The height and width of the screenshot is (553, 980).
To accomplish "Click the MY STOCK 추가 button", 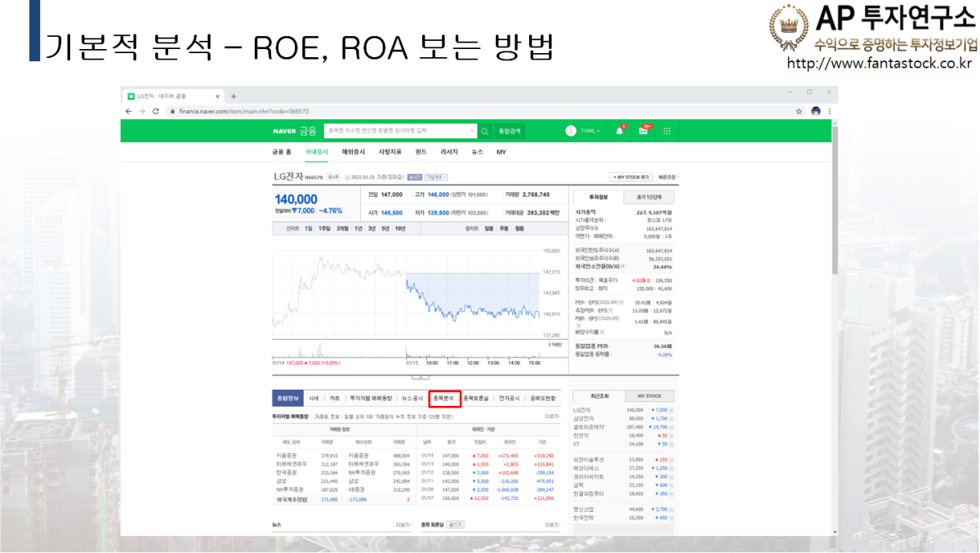I will (630, 176).
